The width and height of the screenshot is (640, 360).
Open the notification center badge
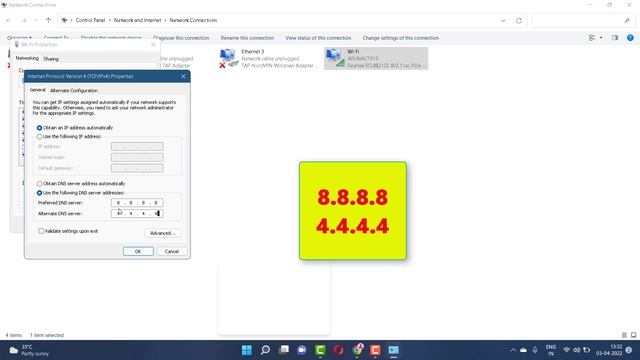629,350
